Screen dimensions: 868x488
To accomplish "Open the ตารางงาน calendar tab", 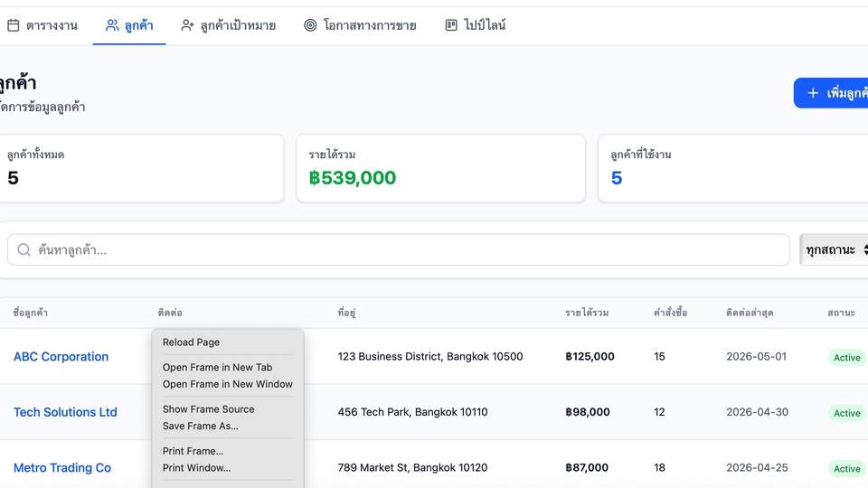I will click(42, 25).
